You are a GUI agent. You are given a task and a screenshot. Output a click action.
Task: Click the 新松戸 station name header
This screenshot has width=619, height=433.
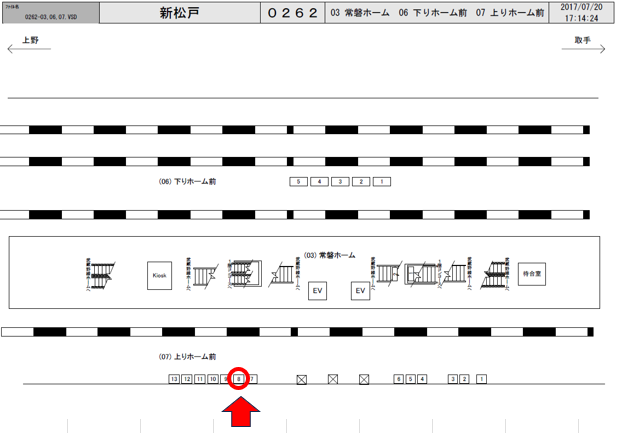180,13
